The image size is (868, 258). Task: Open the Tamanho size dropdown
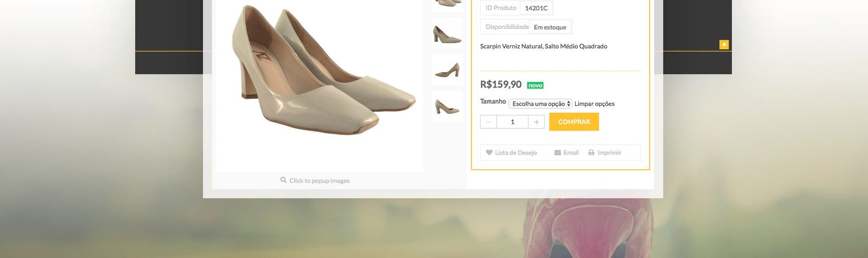pos(540,104)
